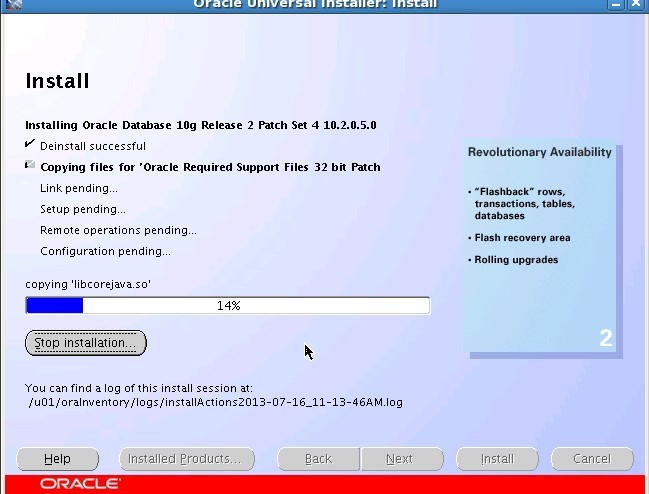Viewport: 649px width, 494px height.
Task: Click the checkmark beside Deinstall successful
Action: click(x=30, y=144)
